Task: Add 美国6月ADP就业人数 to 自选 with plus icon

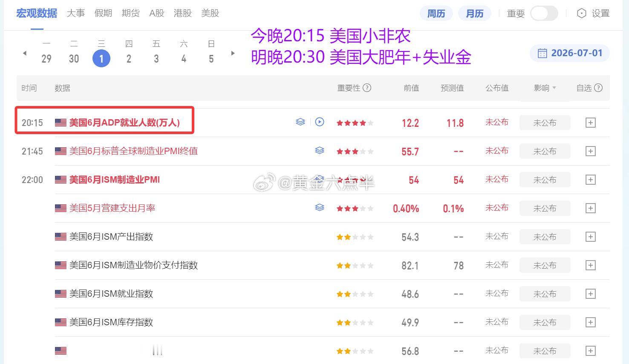Action: tap(591, 123)
